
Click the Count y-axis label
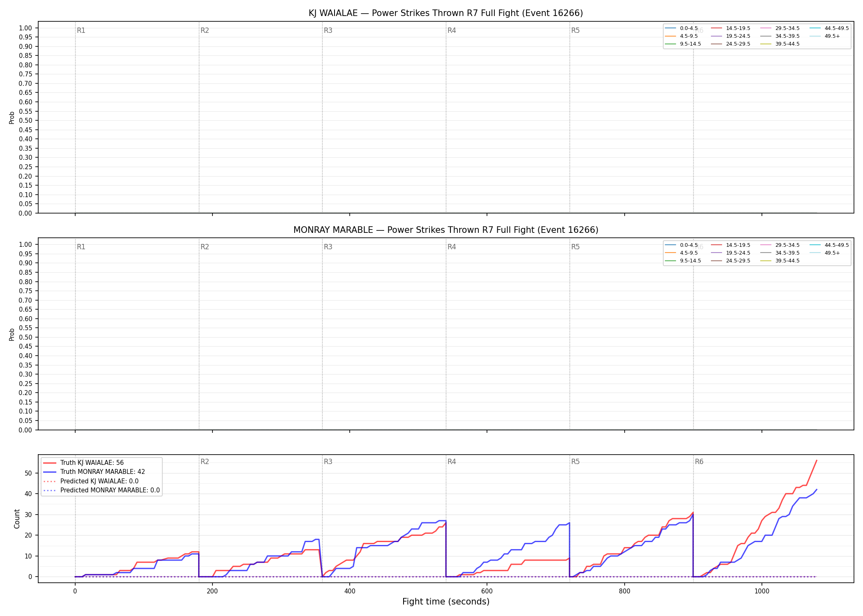tap(17, 519)
